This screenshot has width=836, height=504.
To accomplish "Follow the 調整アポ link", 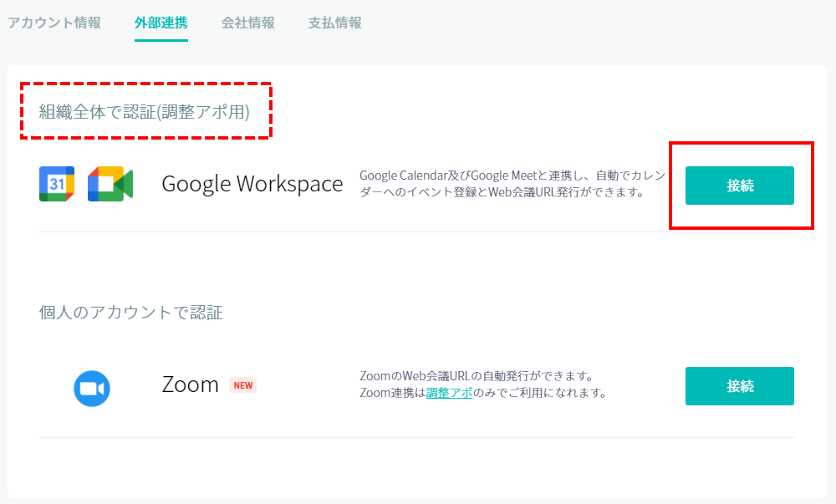I will tap(449, 393).
